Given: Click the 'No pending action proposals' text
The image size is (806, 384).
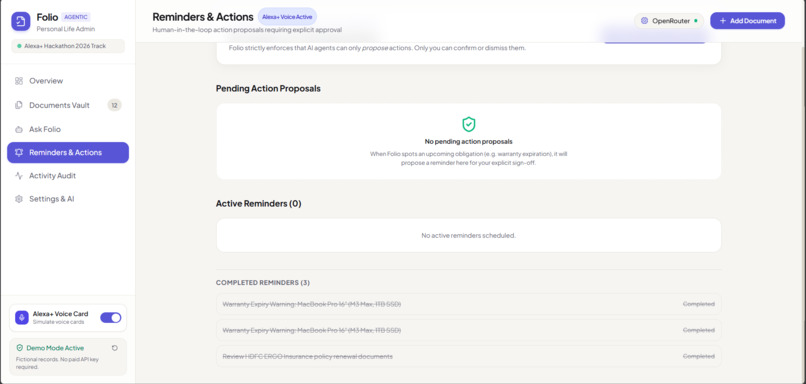Looking at the screenshot, I should [468, 141].
